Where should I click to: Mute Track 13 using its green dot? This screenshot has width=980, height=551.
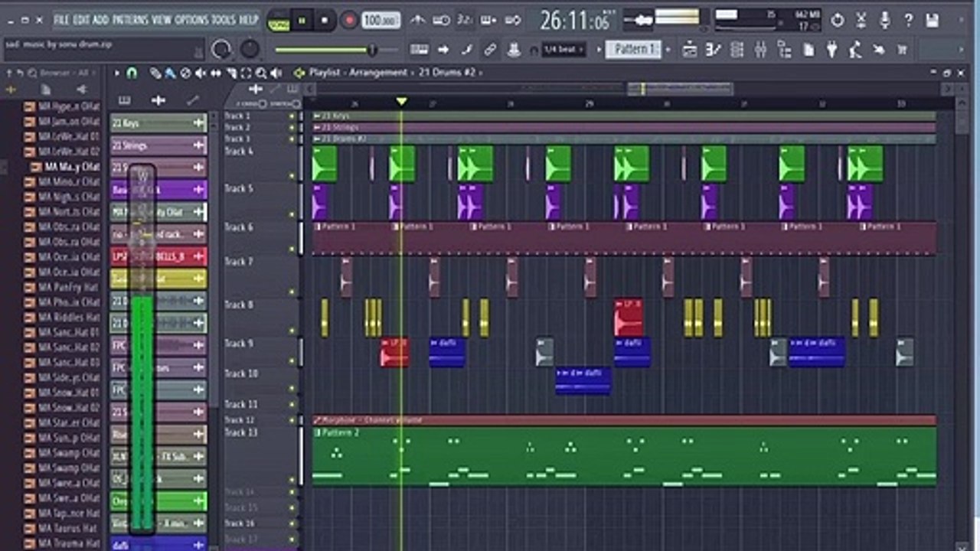pyautogui.click(x=292, y=481)
